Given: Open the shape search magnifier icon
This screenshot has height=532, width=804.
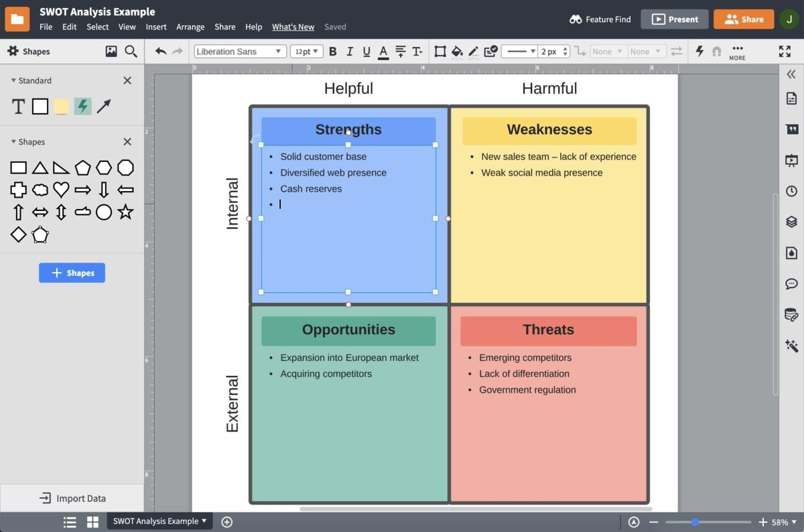Looking at the screenshot, I should point(131,52).
